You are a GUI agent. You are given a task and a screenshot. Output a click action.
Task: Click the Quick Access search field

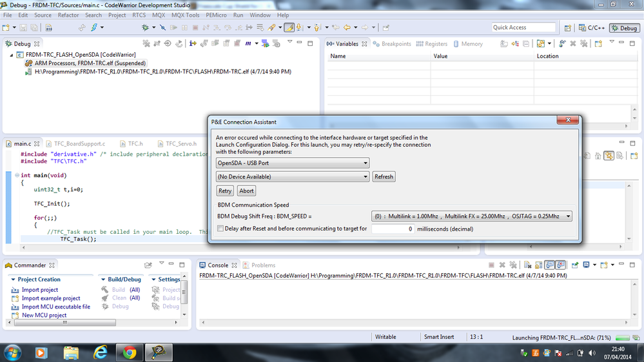coord(523,28)
